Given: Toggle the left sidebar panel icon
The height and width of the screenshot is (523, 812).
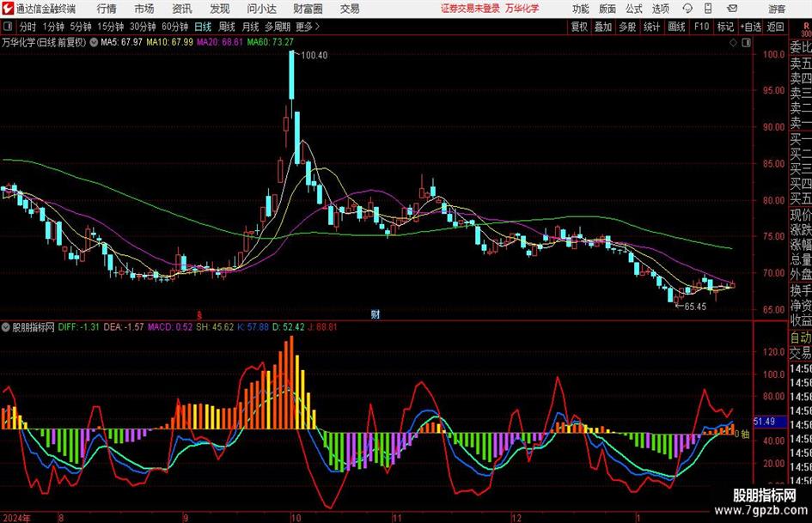Looking at the screenshot, I should click(7, 27).
